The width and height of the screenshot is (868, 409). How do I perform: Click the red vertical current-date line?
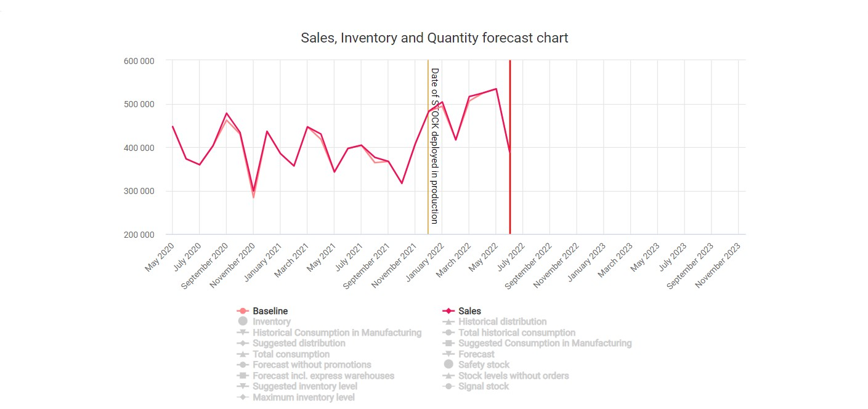(x=510, y=185)
